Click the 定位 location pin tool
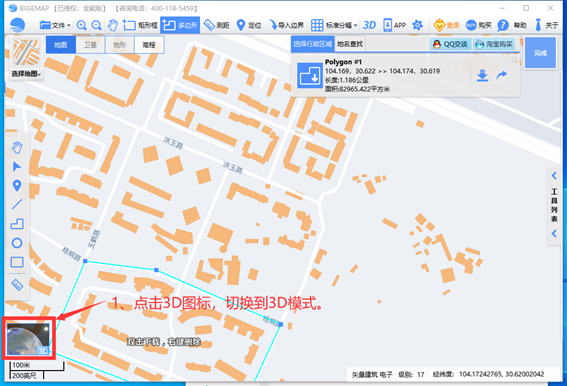The height and width of the screenshot is (386, 567). point(249,25)
